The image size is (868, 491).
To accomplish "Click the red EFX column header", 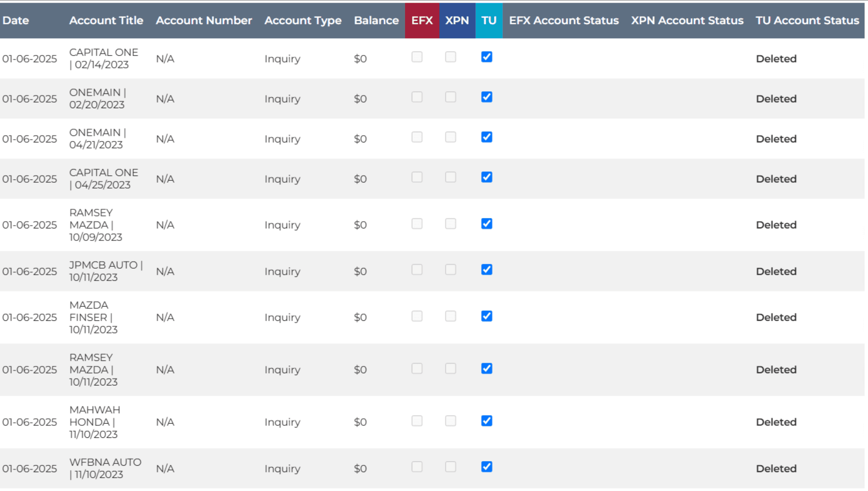I will [x=422, y=20].
